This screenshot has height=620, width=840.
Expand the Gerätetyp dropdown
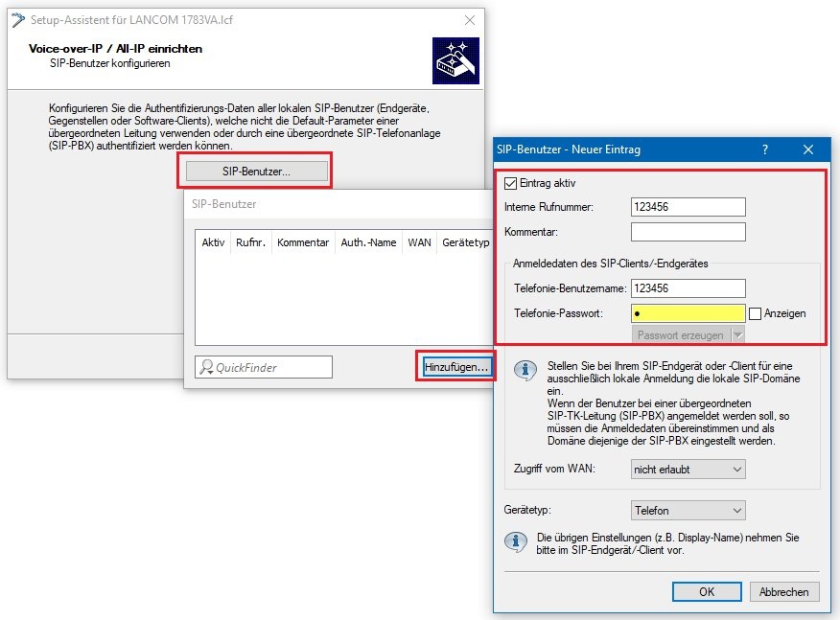pos(688,511)
